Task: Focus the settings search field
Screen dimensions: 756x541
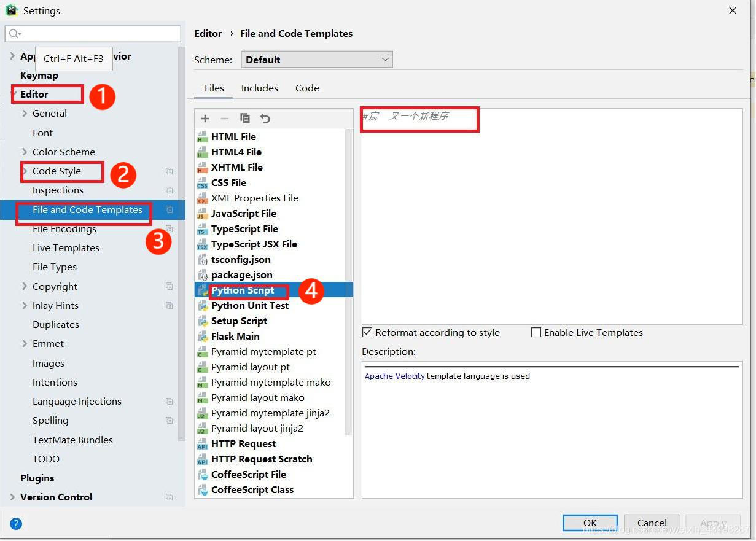Action: 93,34
